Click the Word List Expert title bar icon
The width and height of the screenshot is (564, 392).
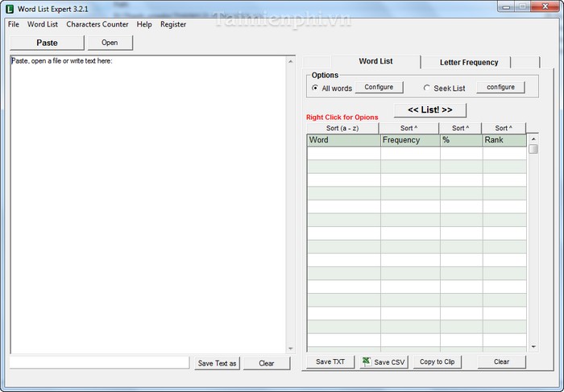pyautogui.click(x=10, y=8)
